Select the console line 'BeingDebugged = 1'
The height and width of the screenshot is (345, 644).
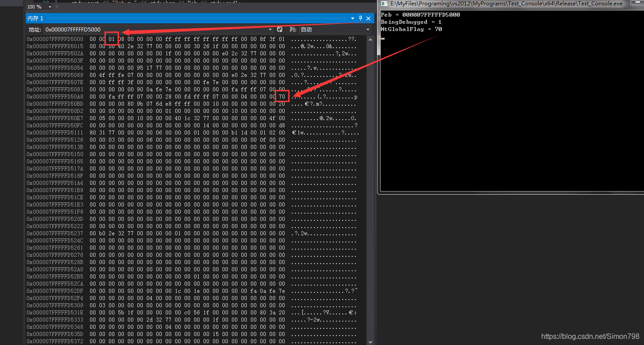pyautogui.click(x=411, y=22)
